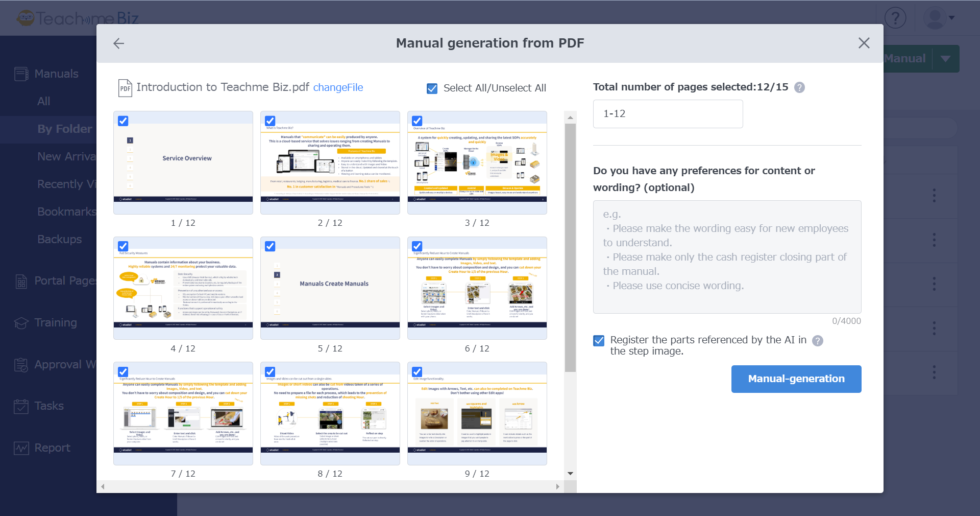The width and height of the screenshot is (980, 516).
Task: Open Training via its sidebar icon
Action: pos(20,322)
